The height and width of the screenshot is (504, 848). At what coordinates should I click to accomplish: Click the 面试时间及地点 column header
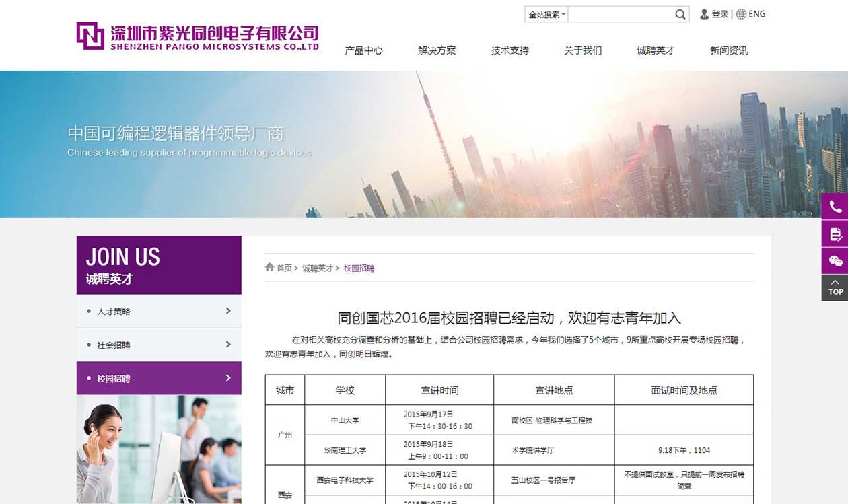coord(684,390)
